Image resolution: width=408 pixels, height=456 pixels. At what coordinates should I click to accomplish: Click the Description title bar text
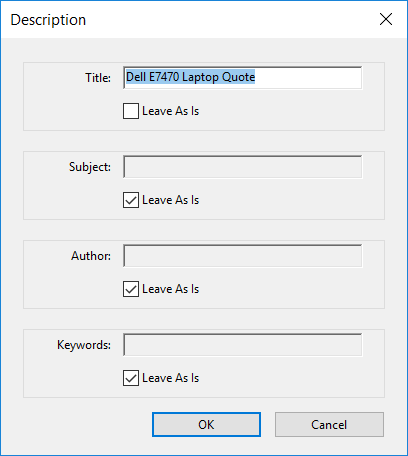(x=48, y=20)
